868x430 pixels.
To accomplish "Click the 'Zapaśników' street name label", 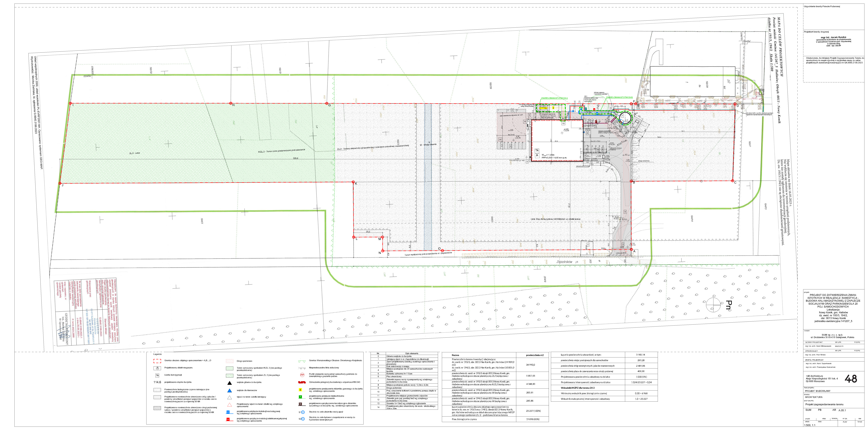I will (x=564, y=262).
